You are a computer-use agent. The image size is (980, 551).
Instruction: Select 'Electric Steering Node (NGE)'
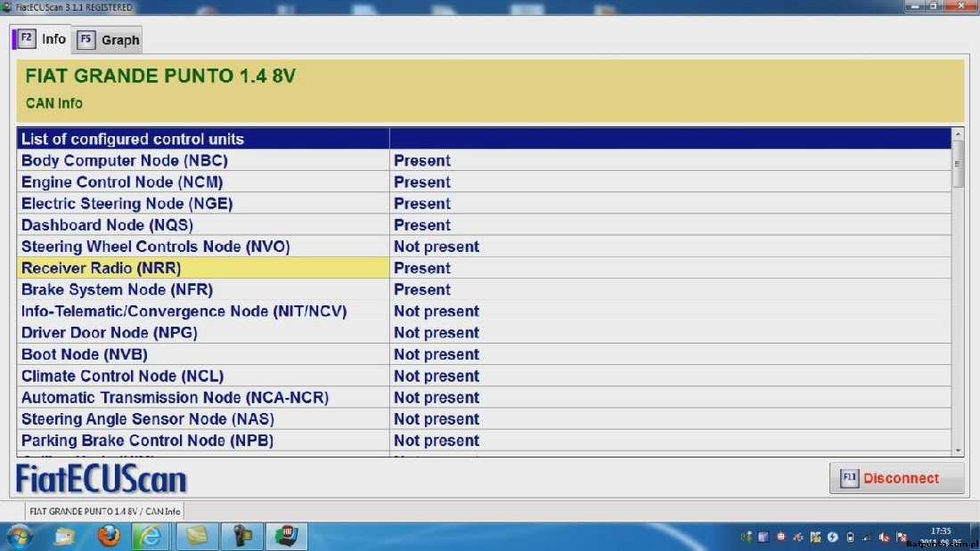click(202, 204)
